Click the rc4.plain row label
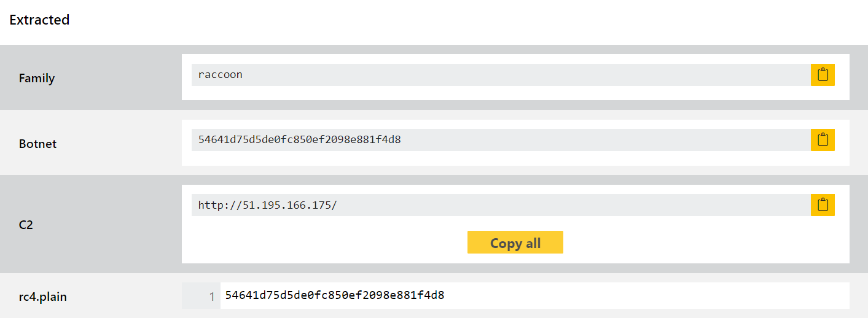 pos(42,297)
